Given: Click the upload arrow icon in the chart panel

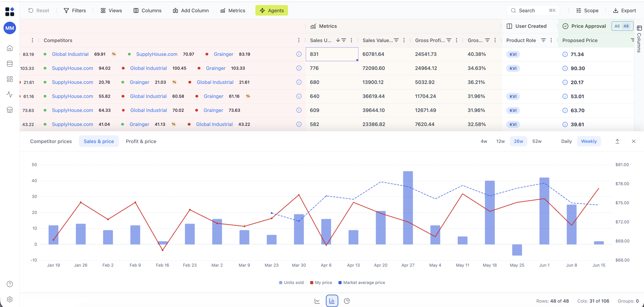Looking at the screenshot, I should 617,141.
